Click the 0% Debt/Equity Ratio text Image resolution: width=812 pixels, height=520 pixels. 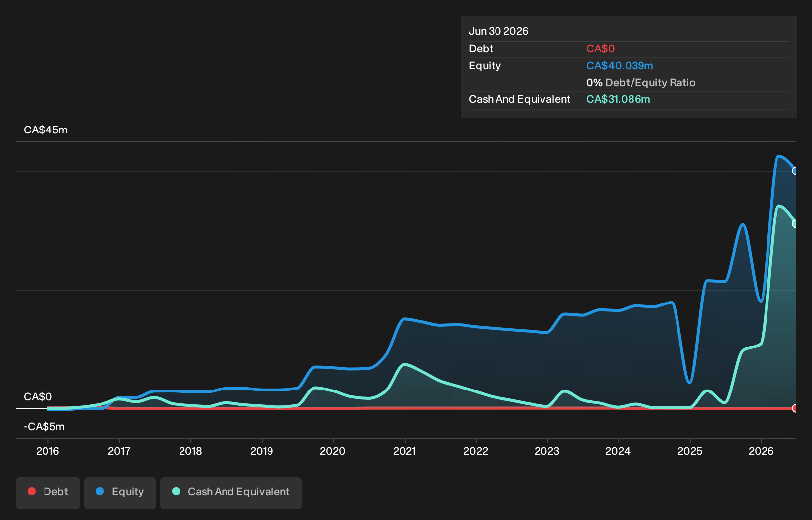click(641, 83)
